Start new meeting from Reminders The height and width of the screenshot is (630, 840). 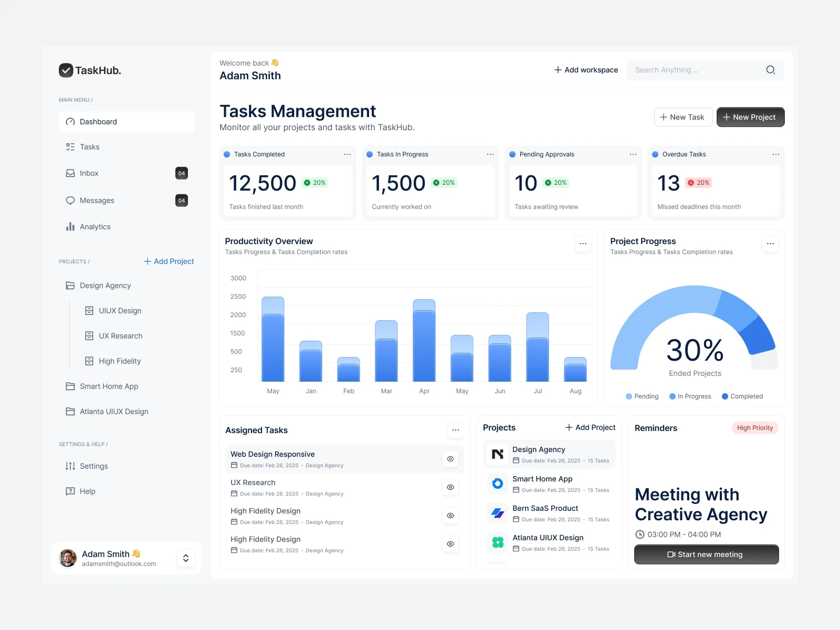tap(707, 554)
